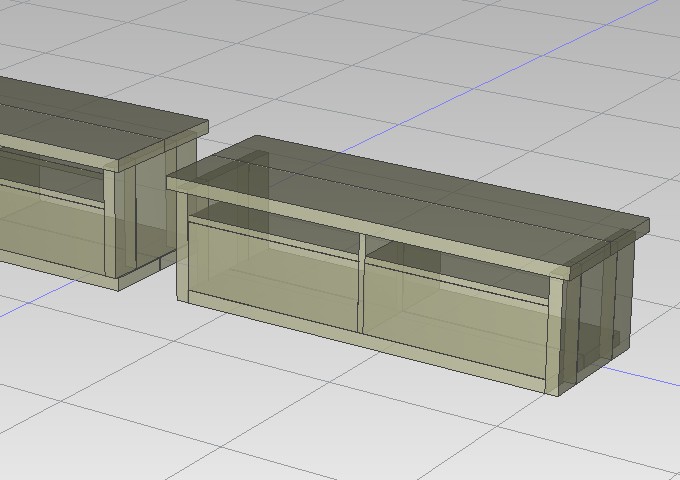Click the floor gap between the two cabinets
Image resolution: width=680 pixels, height=480 pixels.
162,285
